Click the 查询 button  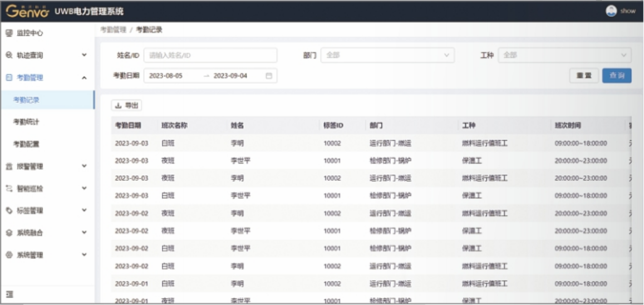coord(617,76)
